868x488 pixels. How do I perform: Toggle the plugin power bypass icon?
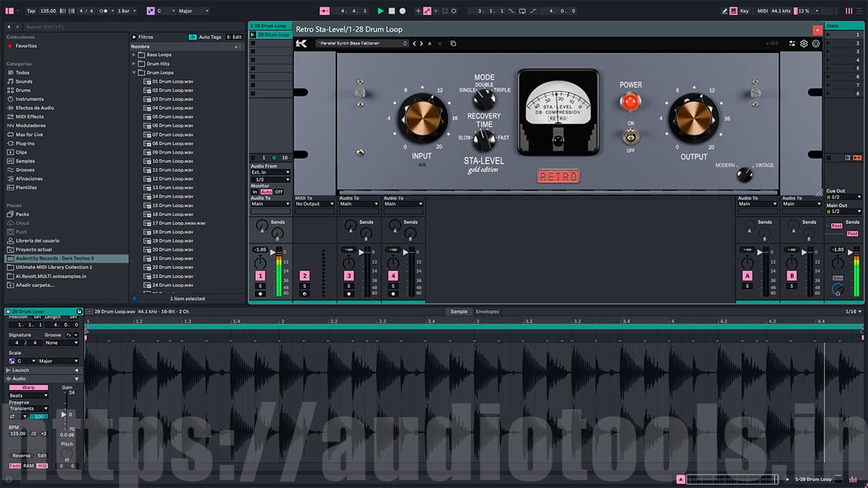point(816,43)
